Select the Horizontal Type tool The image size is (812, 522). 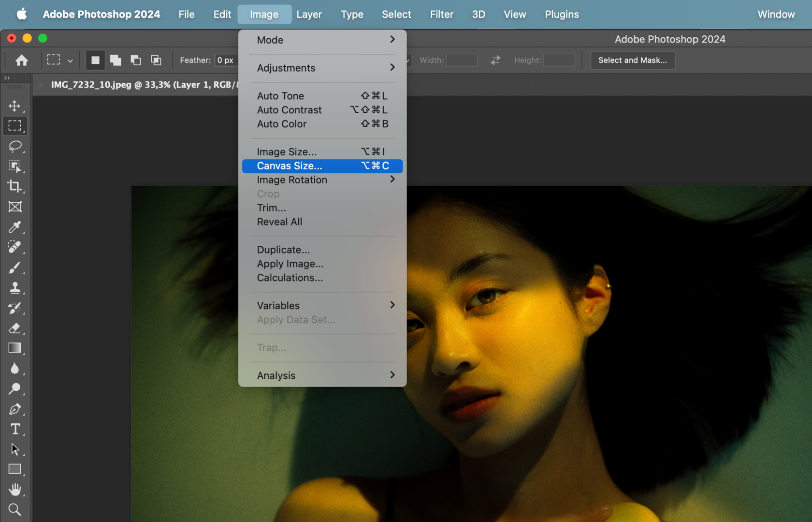point(15,429)
